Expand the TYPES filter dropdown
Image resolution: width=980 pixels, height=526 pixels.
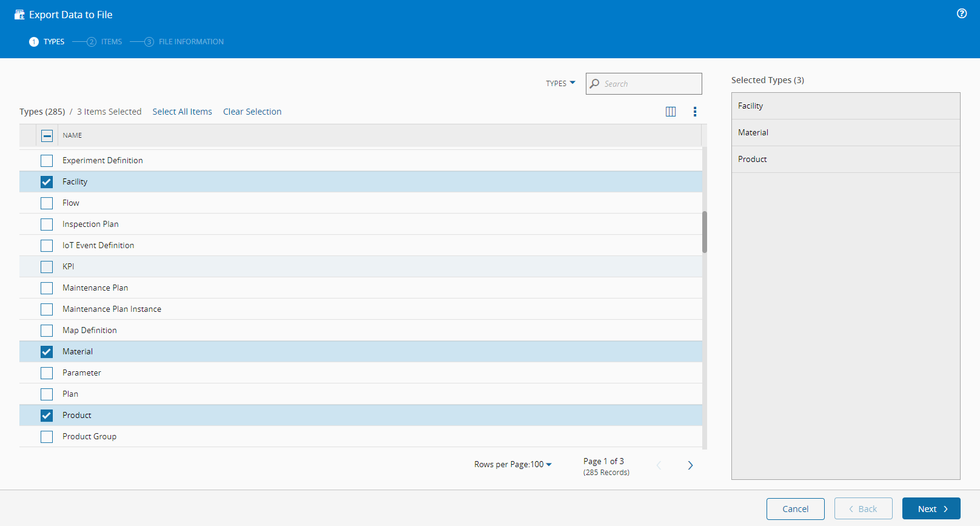pos(560,83)
